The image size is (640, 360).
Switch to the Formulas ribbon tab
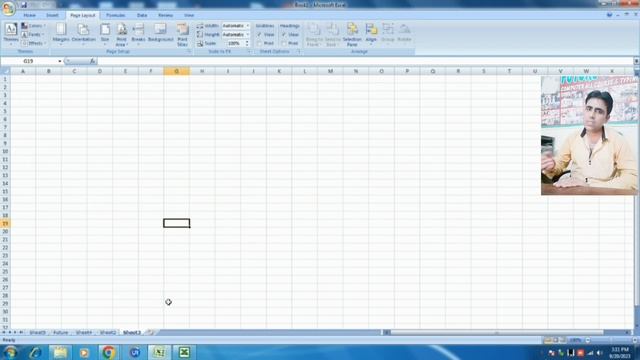tap(116, 15)
